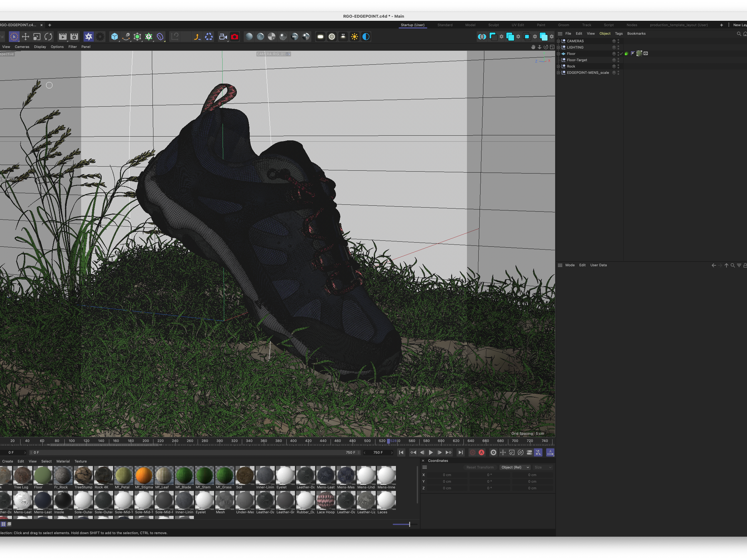Add a cube primitive from toolbar

point(115,37)
